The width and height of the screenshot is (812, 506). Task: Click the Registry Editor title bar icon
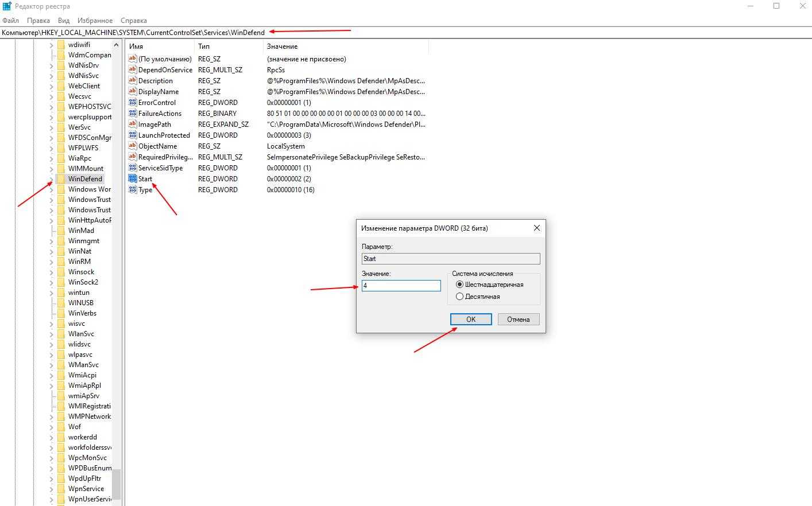tap(7, 6)
